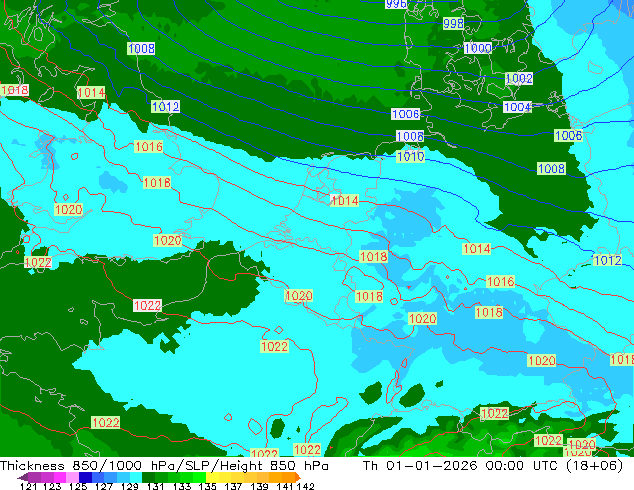
Task: Select the light pink legend swatch before 125
Action: (72, 477)
